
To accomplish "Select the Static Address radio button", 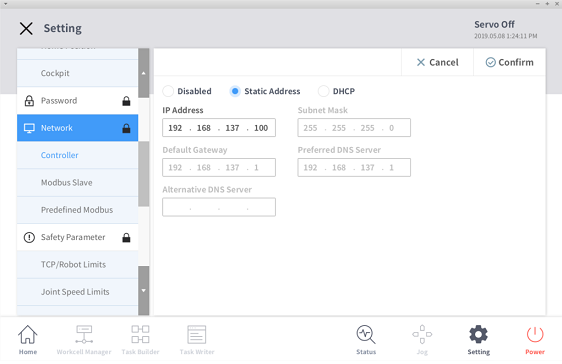I will tap(235, 91).
